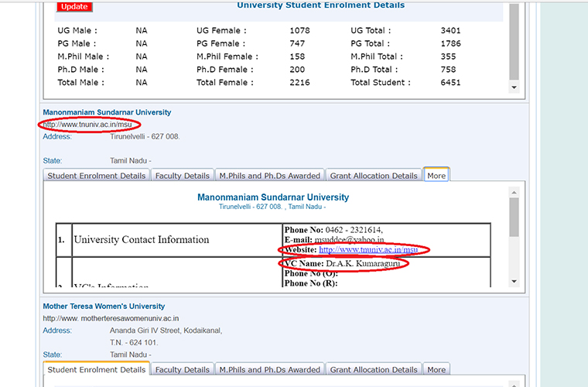Viewport: 588px width, 387px height.
Task: Click the PG Total value 1786
Action: click(450, 43)
